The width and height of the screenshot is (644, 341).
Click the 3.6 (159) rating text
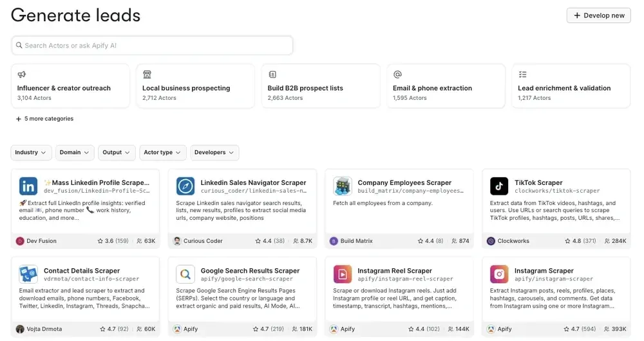117,241
